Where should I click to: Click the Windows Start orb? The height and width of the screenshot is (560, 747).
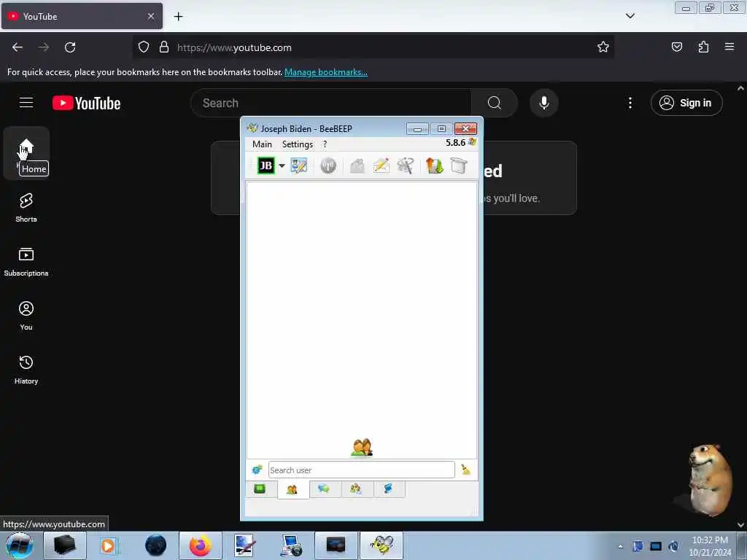pos(20,545)
